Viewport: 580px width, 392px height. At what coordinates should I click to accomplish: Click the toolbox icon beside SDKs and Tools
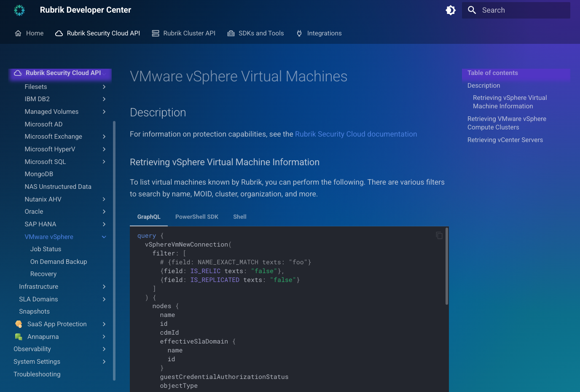(x=231, y=33)
